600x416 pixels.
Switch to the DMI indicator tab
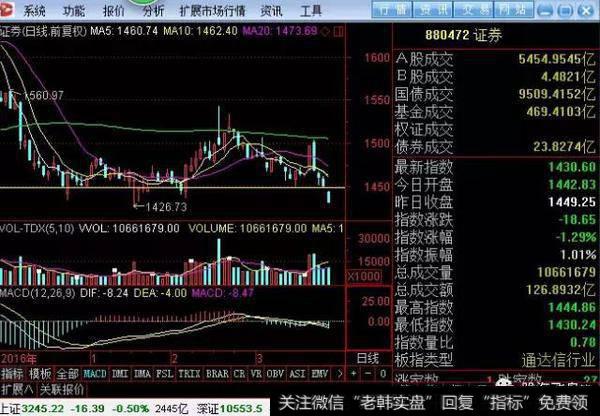tap(120, 374)
